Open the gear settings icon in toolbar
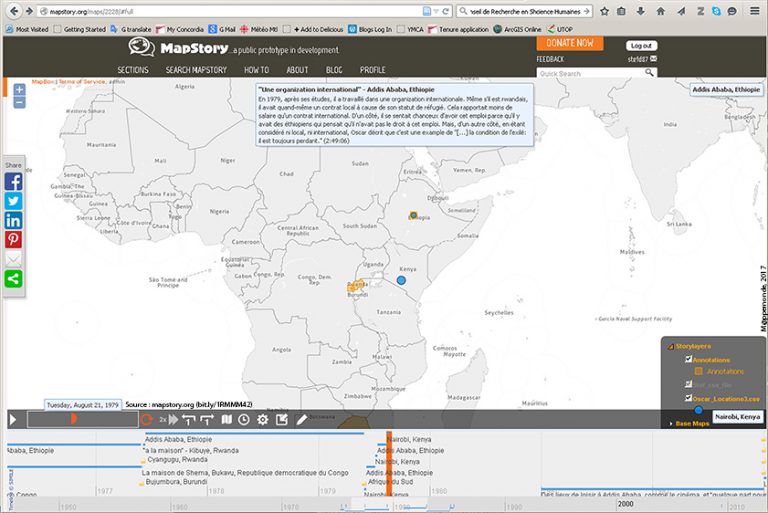Screen dimensions: 768x513 (263, 419)
